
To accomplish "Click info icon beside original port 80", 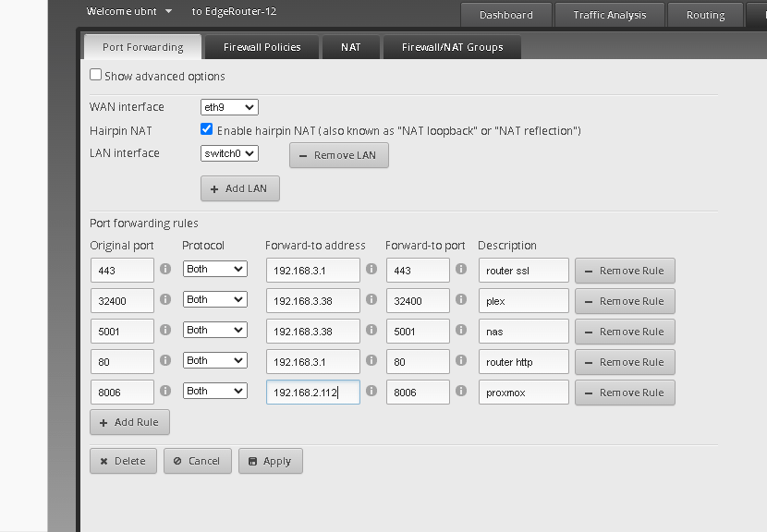I will [165, 360].
